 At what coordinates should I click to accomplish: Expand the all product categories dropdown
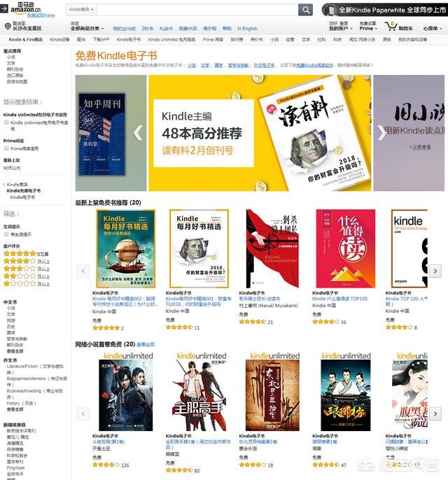coord(87,29)
